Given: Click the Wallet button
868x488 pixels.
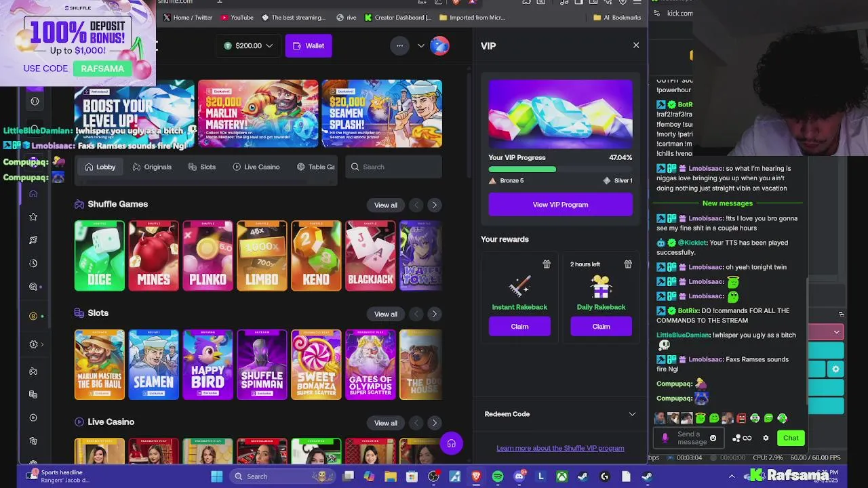Looking at the screenshot, I should (x=309, y=46).
